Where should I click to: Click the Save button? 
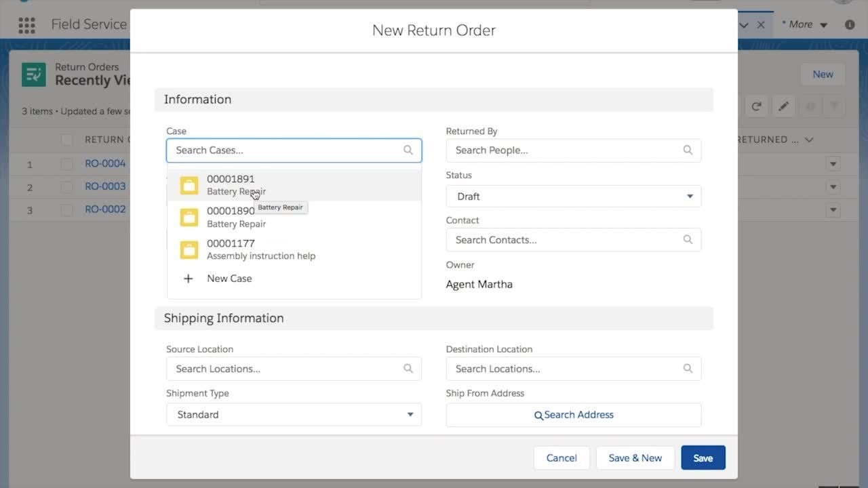(703, 458)
